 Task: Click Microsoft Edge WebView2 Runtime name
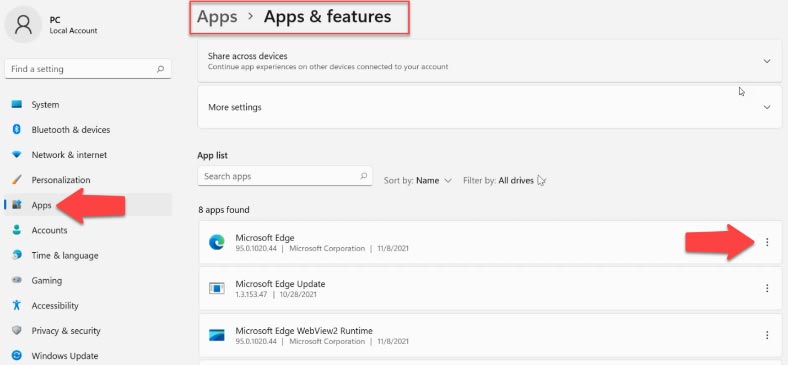304,331
